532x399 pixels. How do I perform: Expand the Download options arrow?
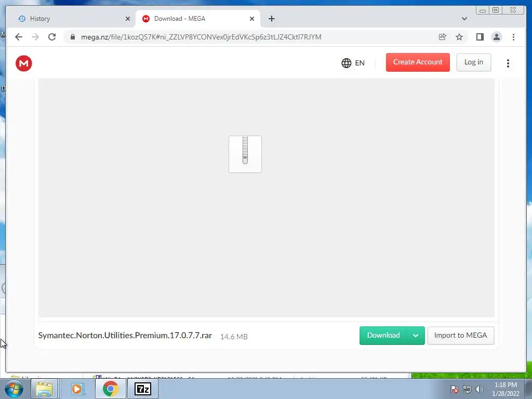coord(416,336)
